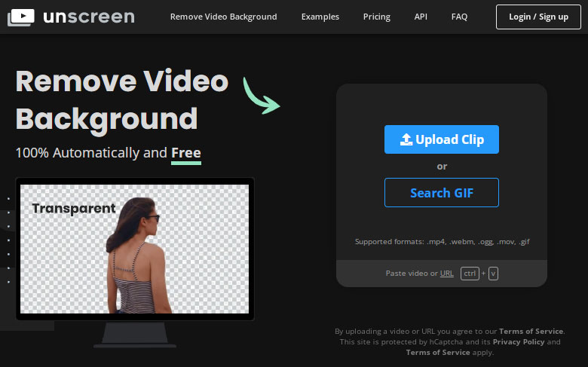This screenshot has height=367, width=588.
Task: Click the Upload Clip button
Action: point(442,139)
